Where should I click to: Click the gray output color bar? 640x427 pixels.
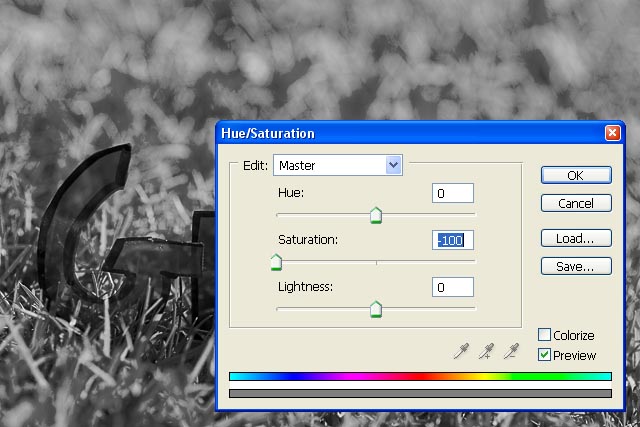click(420, 394)
